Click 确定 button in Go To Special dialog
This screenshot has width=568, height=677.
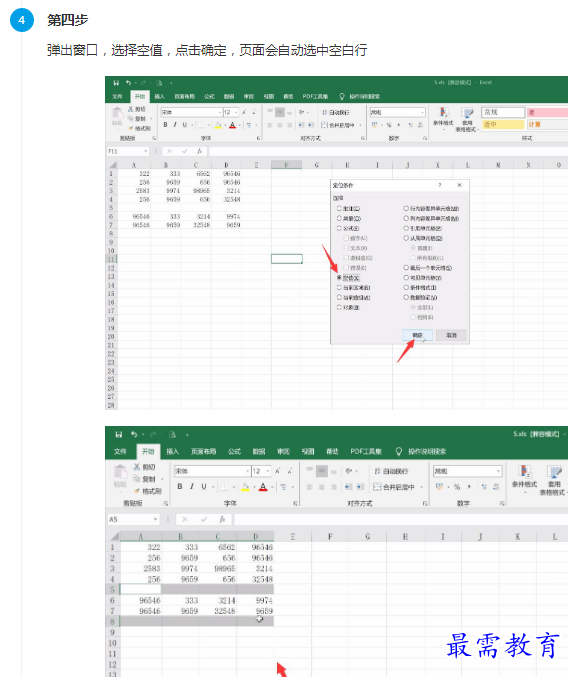pyautogui.click(x=417, y=335)
